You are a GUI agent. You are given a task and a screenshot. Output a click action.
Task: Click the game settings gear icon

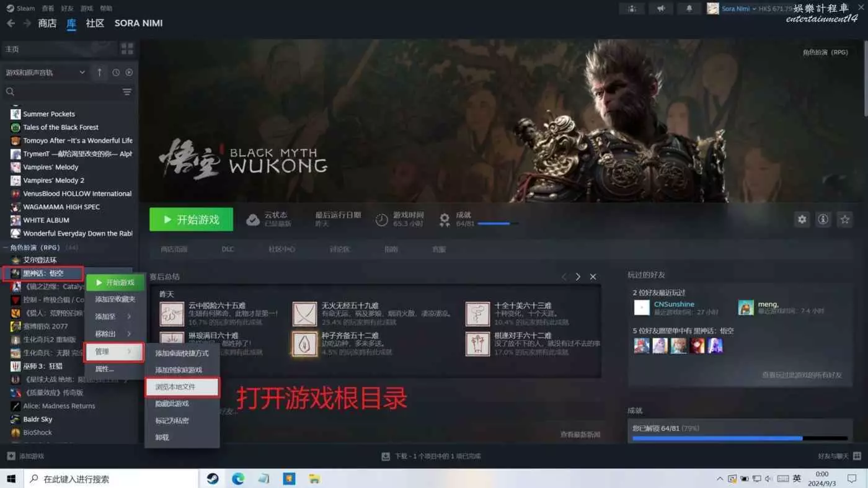coord(802,220)
